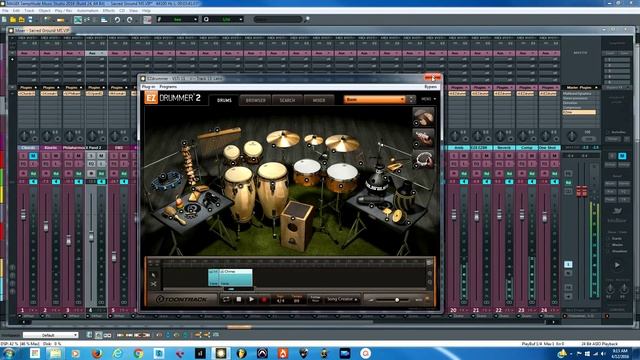Image resolution: width=640 pixels, height=360 pixels.
Task: Click the left crash cymbal in the kit
Action: point(282,139)
